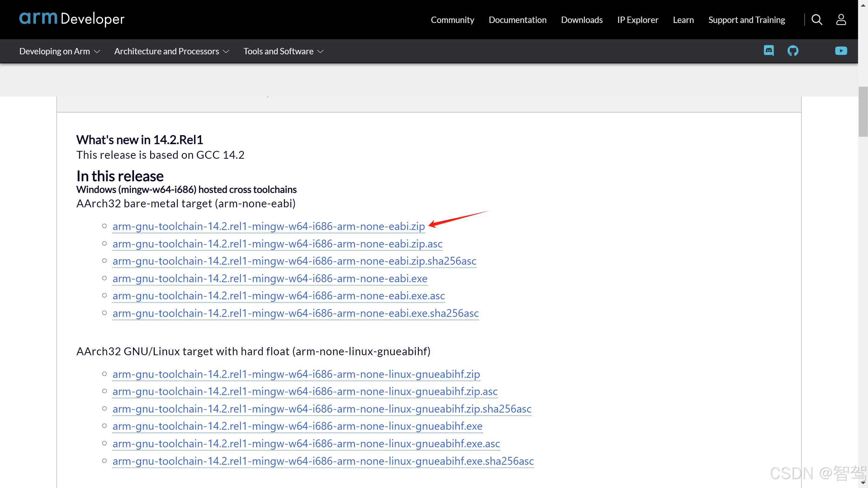Download arm-none-linux-gnueabihf.zip toolchain link
This screenshot has height=488, width=868.
[x=296, y=374]
